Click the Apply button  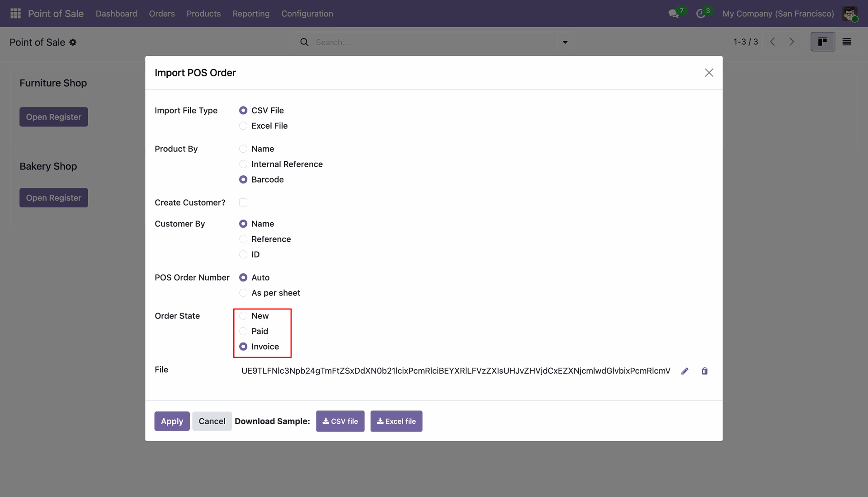point(172,421)
